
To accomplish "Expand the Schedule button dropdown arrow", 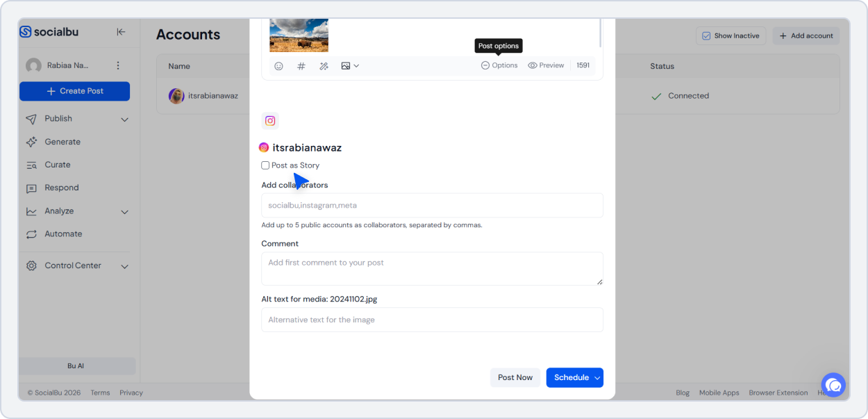I will click(x=596, y=378).
